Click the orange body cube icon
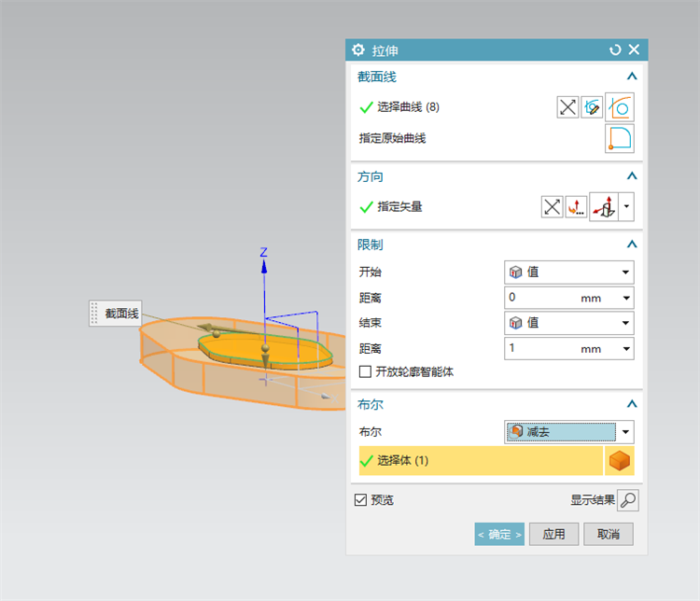 pyautogui.click(x=620, y=460)
